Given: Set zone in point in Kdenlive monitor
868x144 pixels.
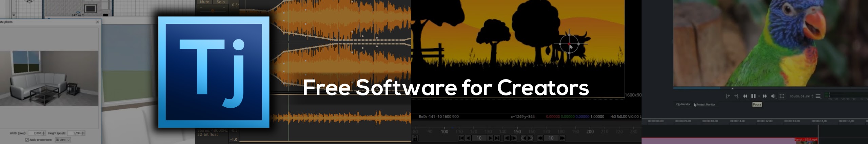Looking at the screenshot, I should 728,96.
